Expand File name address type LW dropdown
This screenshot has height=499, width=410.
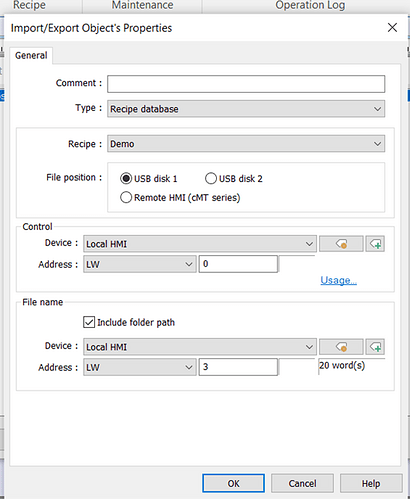[x=140, y=367]
